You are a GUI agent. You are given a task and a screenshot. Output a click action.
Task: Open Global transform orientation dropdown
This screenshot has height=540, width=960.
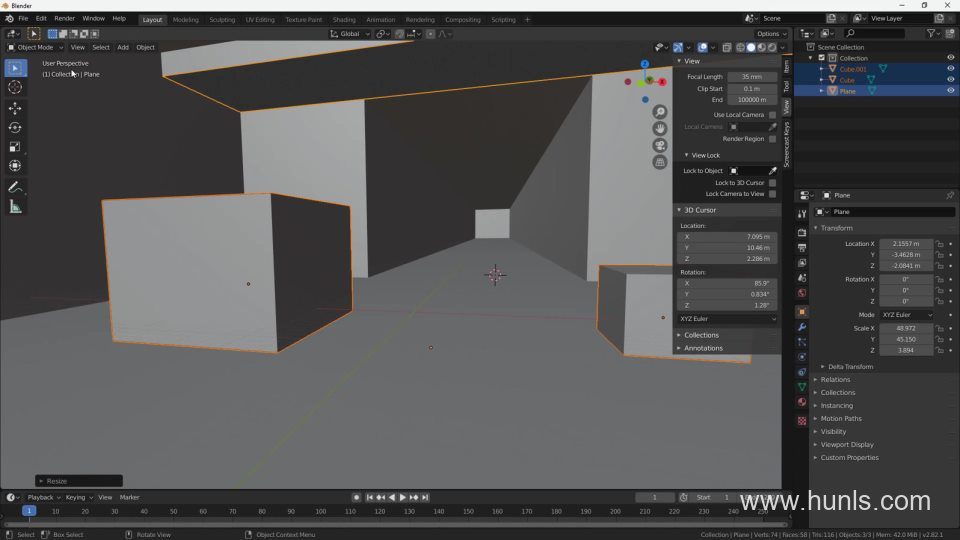(350, 34)
